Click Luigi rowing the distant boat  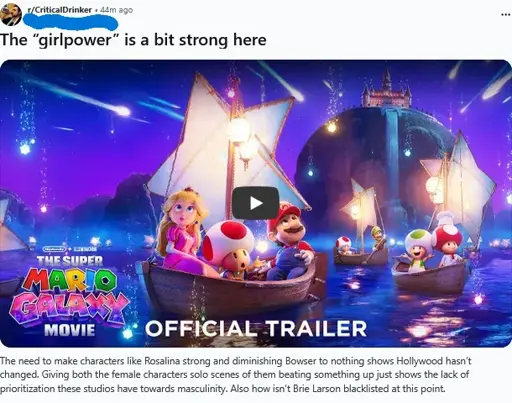(x=376, y=238)
